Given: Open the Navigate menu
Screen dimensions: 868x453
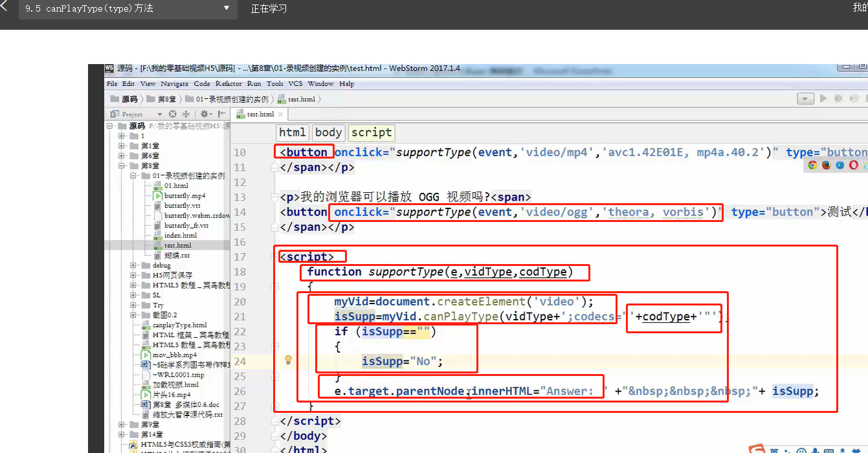Looking at the screenshot, I should pyautogui.click(x=174, y=83).
